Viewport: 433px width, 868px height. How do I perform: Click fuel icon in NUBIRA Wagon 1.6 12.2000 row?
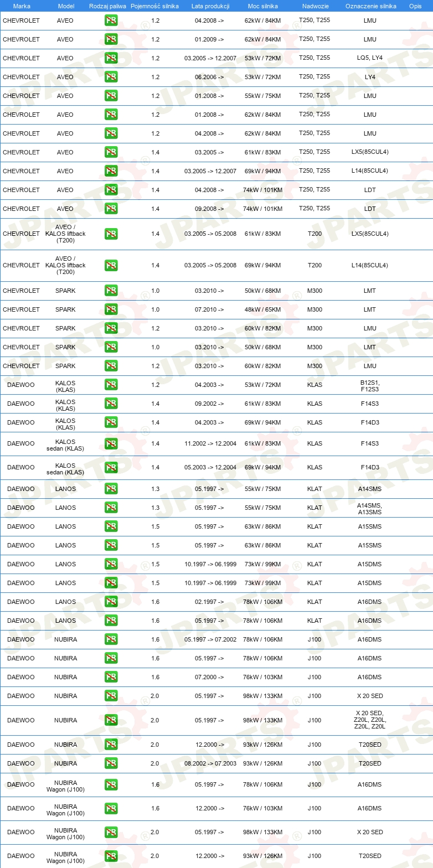(x=111, y=808)
